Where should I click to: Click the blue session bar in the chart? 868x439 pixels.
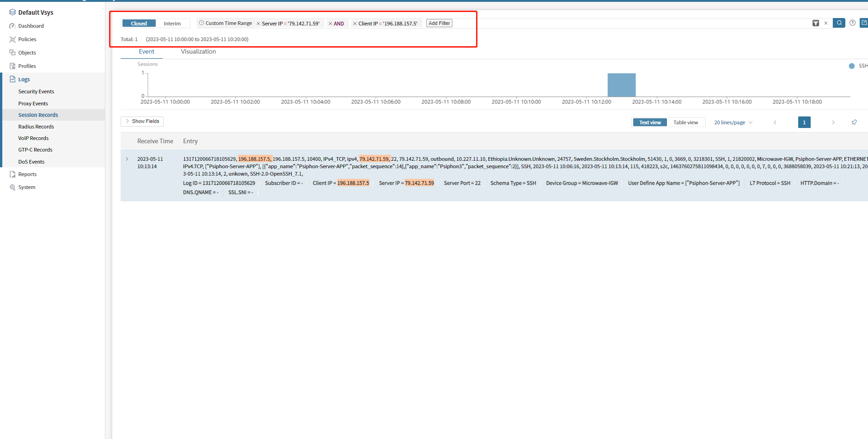click(621, 85)
